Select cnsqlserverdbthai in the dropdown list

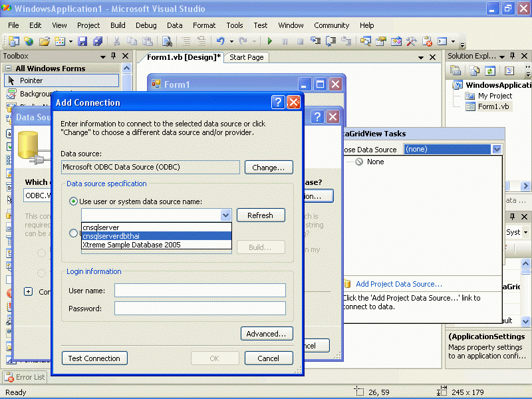tap(157, 236)
